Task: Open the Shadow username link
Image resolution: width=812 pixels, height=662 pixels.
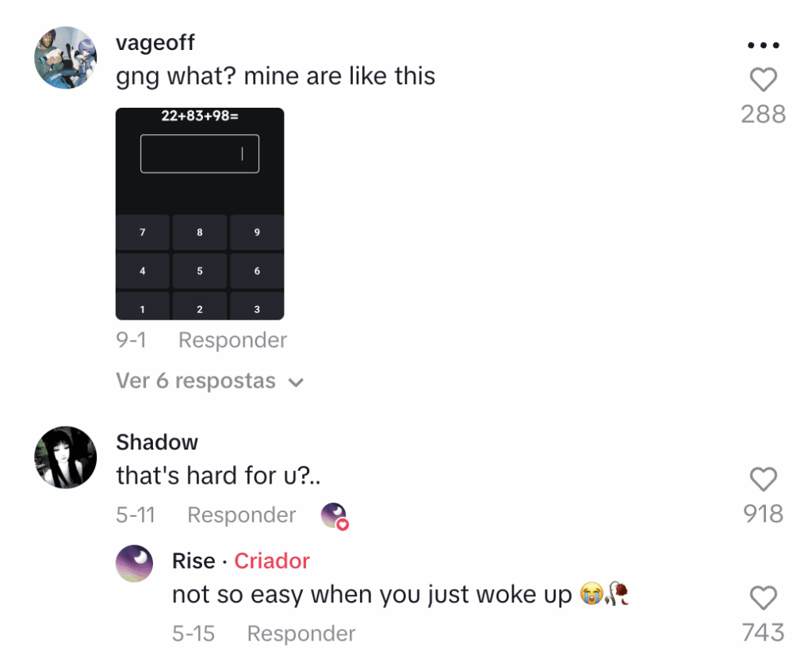Action: 157,442
